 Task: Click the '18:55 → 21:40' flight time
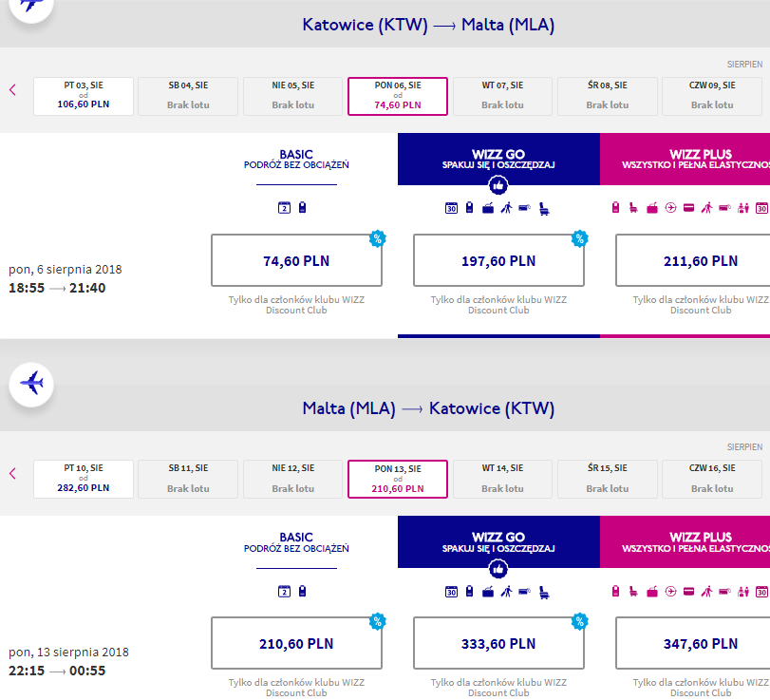point(57,288)
